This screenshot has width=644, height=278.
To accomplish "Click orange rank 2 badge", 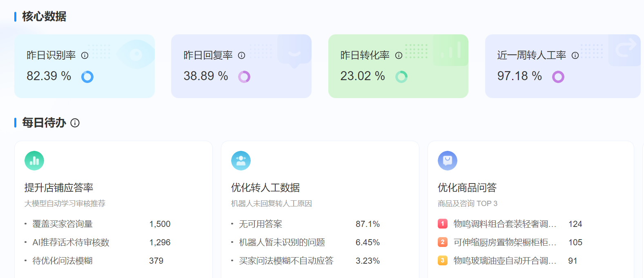I will (x=443, y=242).
